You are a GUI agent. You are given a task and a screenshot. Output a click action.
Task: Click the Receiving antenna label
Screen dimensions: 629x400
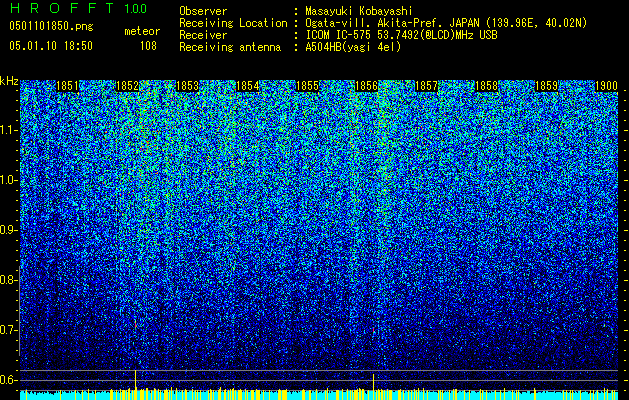(x=230, y=47)
